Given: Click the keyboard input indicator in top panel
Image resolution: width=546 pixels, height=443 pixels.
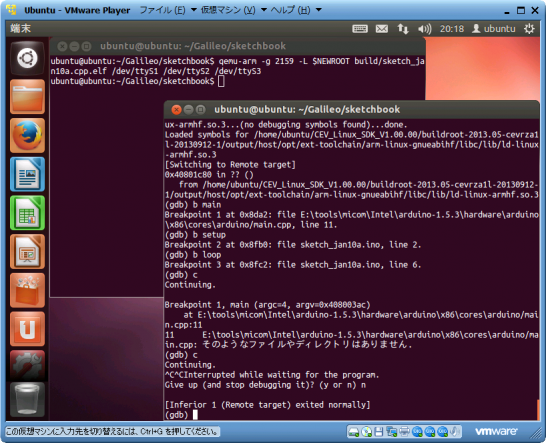Looking at the screenshot, I should (x=360, y=29).
